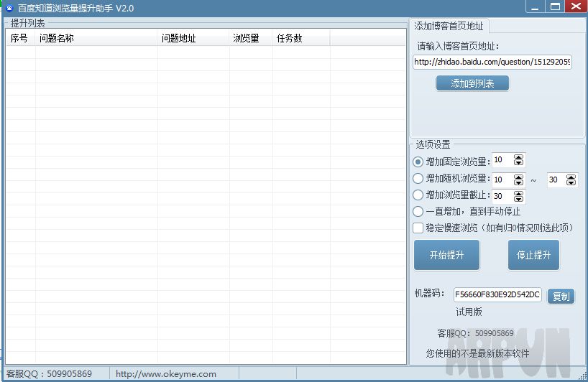Click the 浏览量 column header
This screenshot has height=382, width=588.
click(250, 39)
